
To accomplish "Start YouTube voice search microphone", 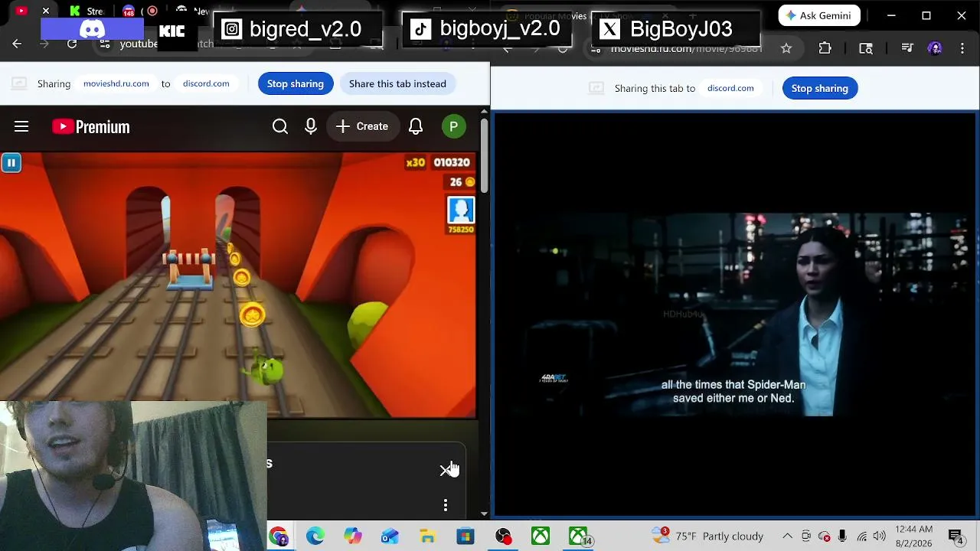I will 311,126.
